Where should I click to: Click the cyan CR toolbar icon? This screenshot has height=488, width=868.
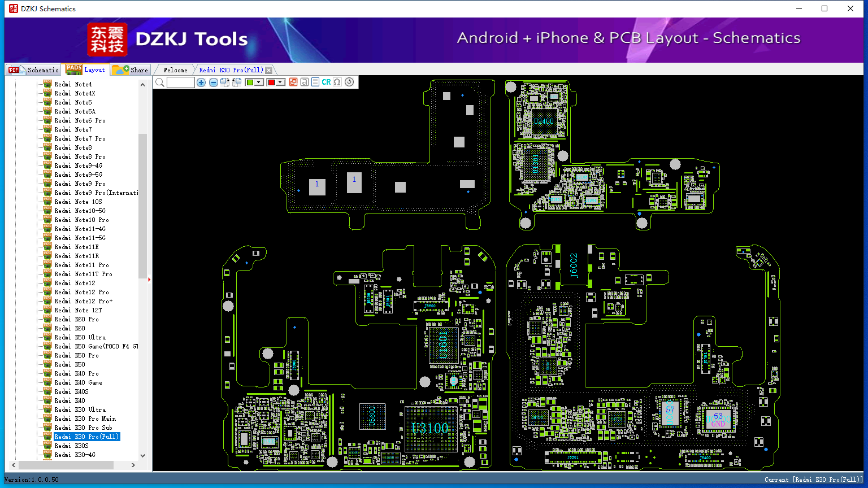coord(326,82)
